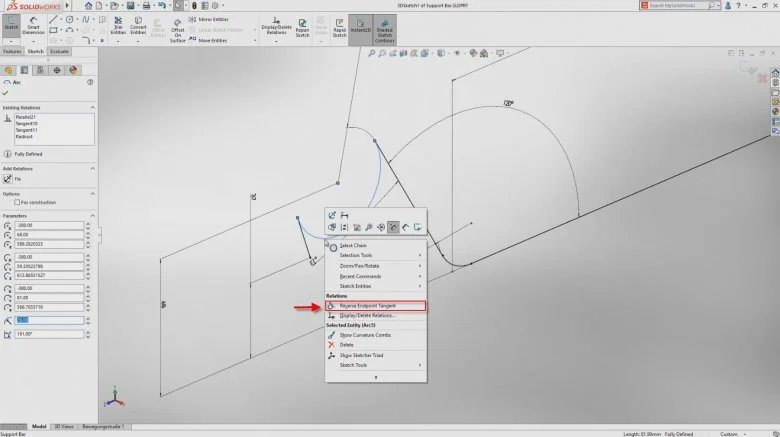Choose Reverse Endpoint Tangent
Image resolution: width=780 pixels, height=437 pixels.
tap(376, 306)
